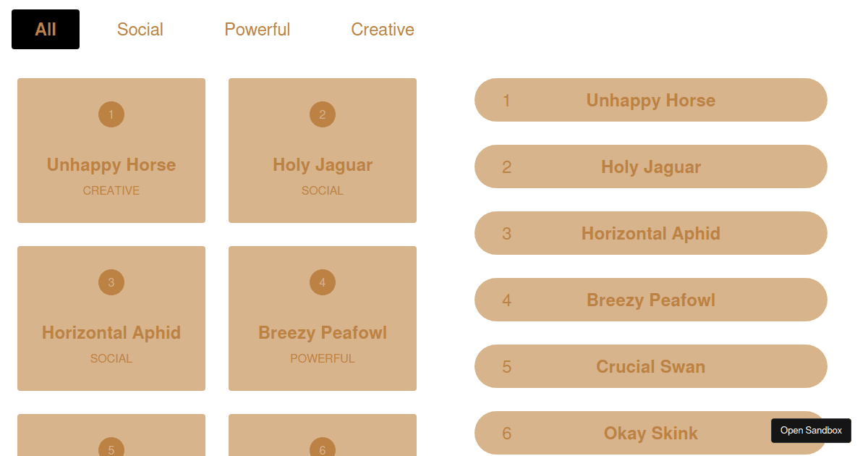Switch to the Social filter tab

point(140,30)
